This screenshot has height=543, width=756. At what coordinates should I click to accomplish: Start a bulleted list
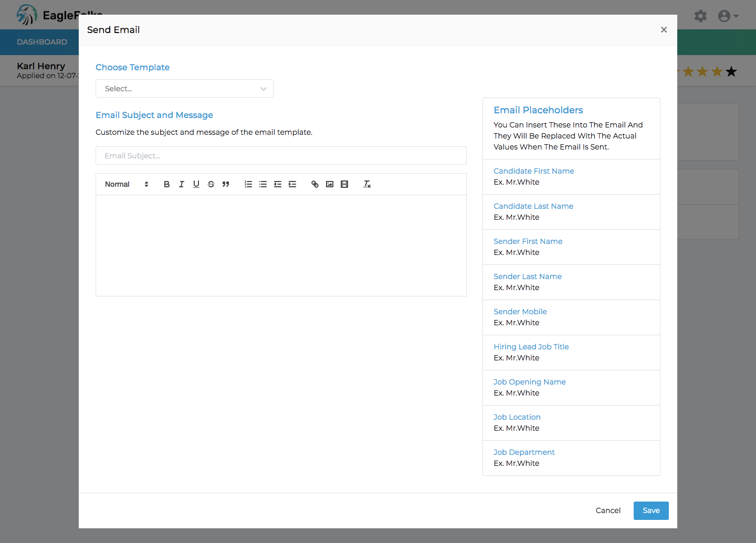pyautogui.click(x=263, y=184)
